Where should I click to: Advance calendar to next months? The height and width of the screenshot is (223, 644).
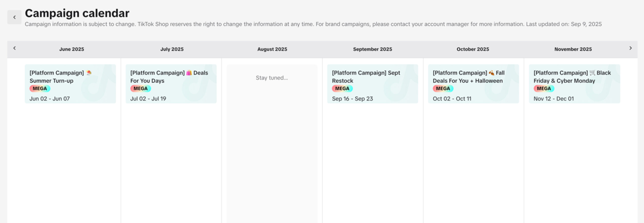click(x=630, y=48)
